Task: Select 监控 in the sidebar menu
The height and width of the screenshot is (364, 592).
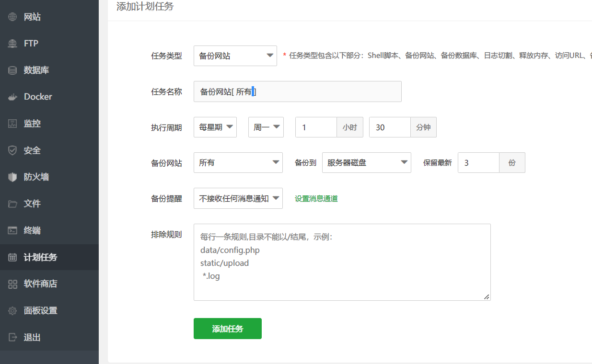Action: pyautogui.click(x=32, y=124)
